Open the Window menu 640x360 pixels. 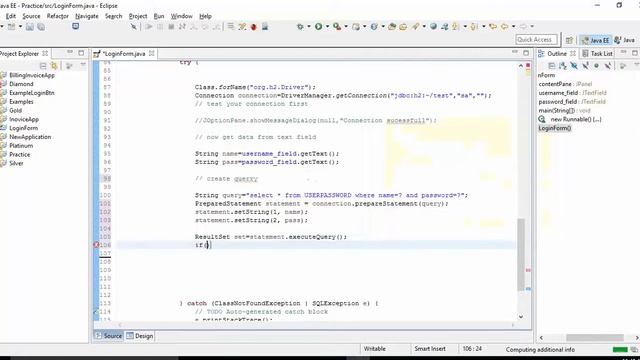182,16
